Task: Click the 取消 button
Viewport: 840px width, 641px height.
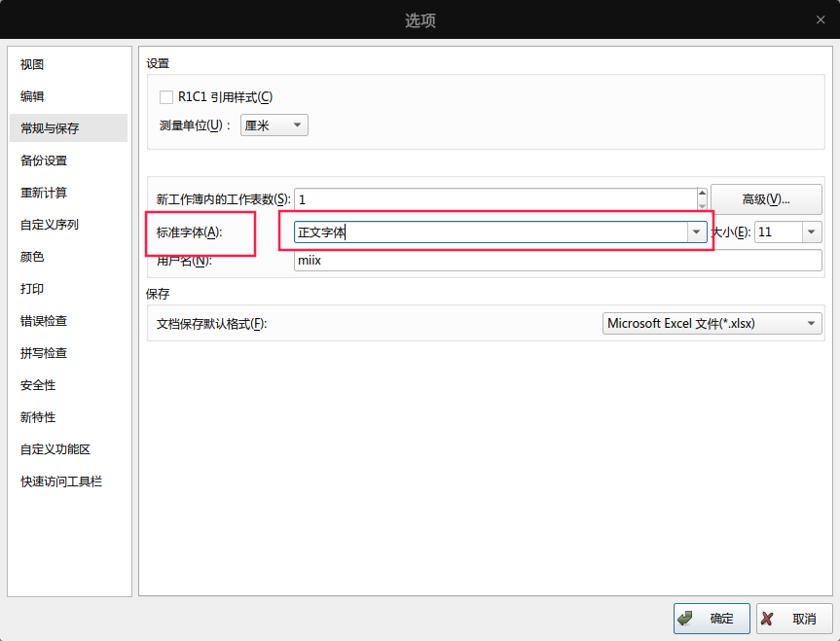Action: (x=794, y=619)
